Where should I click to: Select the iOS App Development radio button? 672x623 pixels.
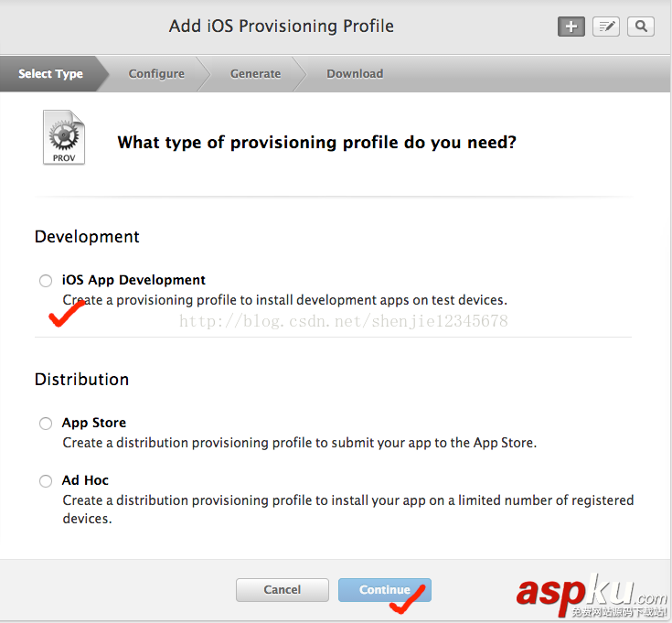[x=46, y=281]
